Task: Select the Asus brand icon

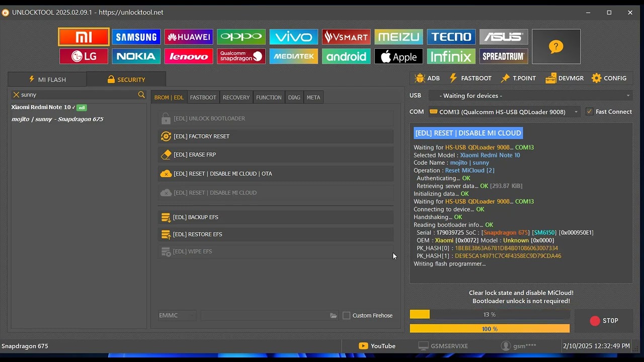Action: 504,37
